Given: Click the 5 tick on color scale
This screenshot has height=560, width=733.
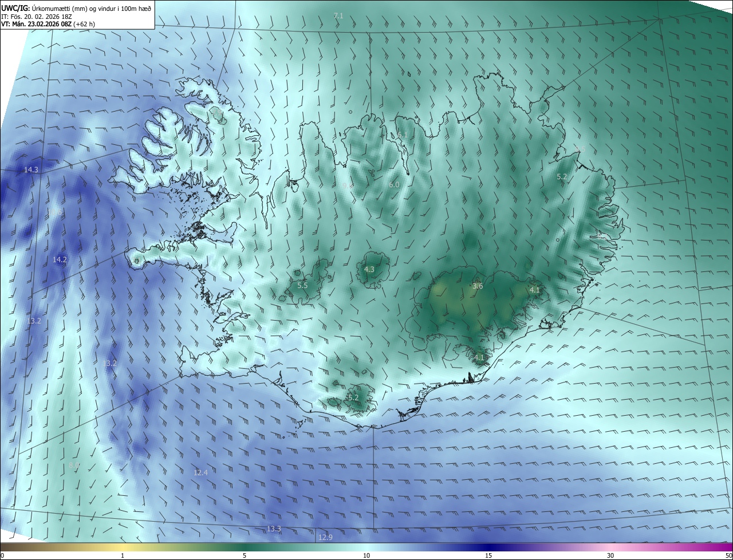Looking at the screenshot, I should coord(245,555).
